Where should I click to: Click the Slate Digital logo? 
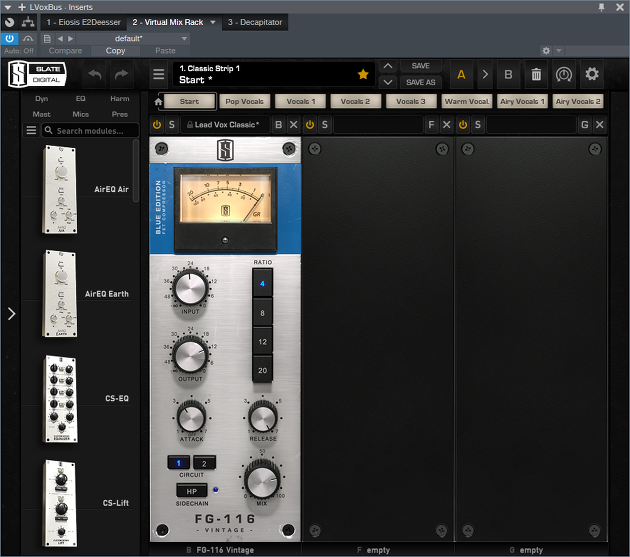click(x=37, y=74)
